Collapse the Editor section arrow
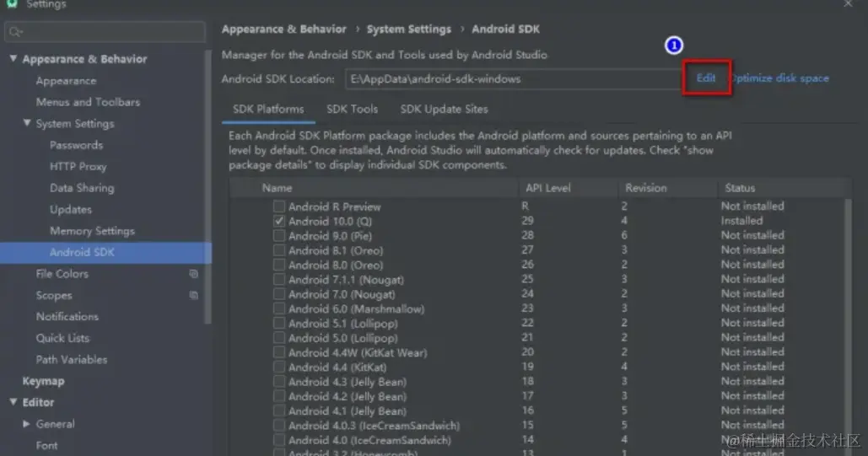 13,403
